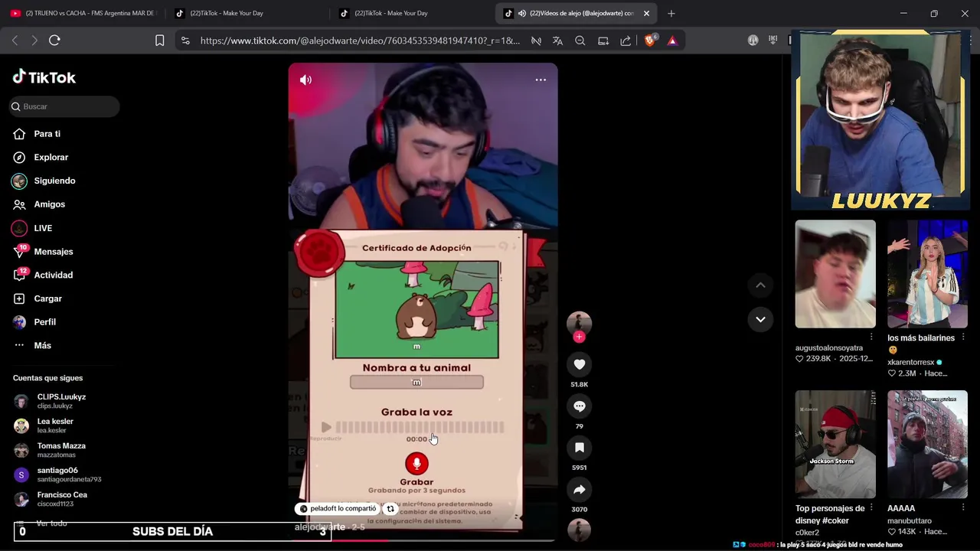Open the LIVE section

coord(43,228)
